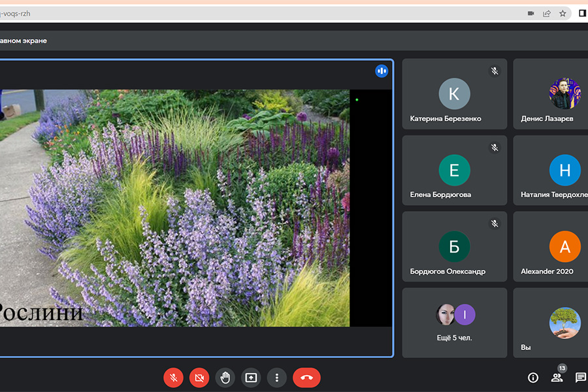Viewport: 588px width, 392px height.
Task: Raise your hand in the meeting
Action: click(225, 377)
